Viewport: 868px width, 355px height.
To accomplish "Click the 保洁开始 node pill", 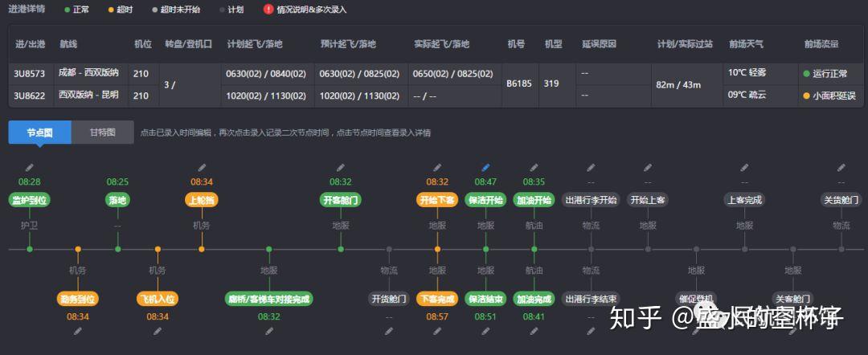I will 485,200.
